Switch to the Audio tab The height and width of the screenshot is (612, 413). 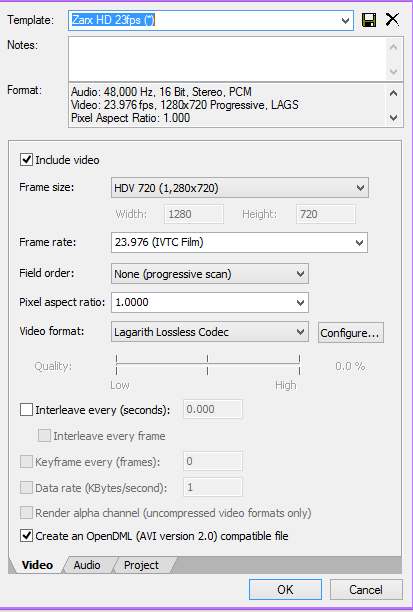click(x=87, y=565)
